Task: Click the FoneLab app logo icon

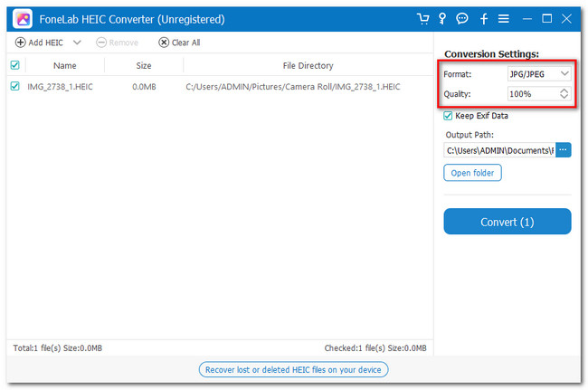Action: coord(23,19)
